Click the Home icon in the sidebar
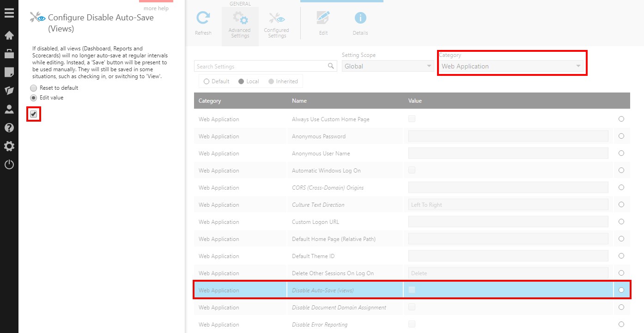The image size is (644, 333). [x=9, y=35]
